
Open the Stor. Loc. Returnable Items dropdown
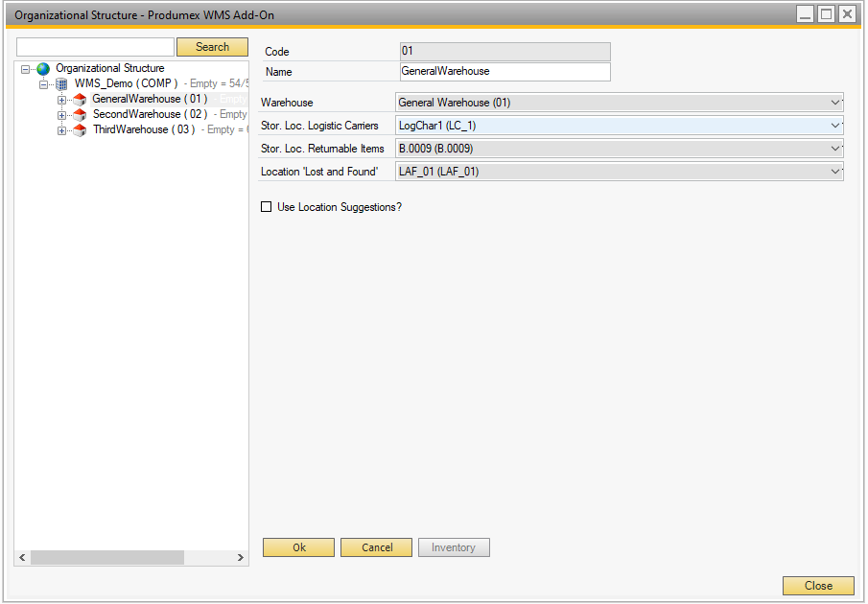pyautogui.click(x=835, y=149)
